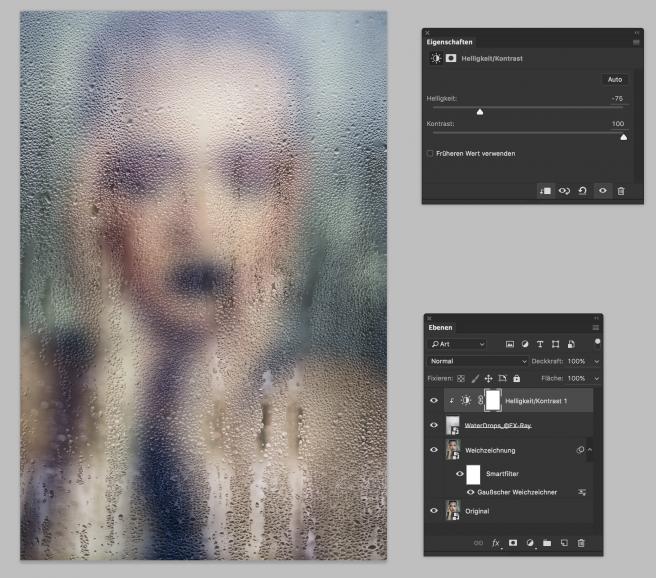
Task: Click the Deckkraft 100% value field
Action: [577, 361]
